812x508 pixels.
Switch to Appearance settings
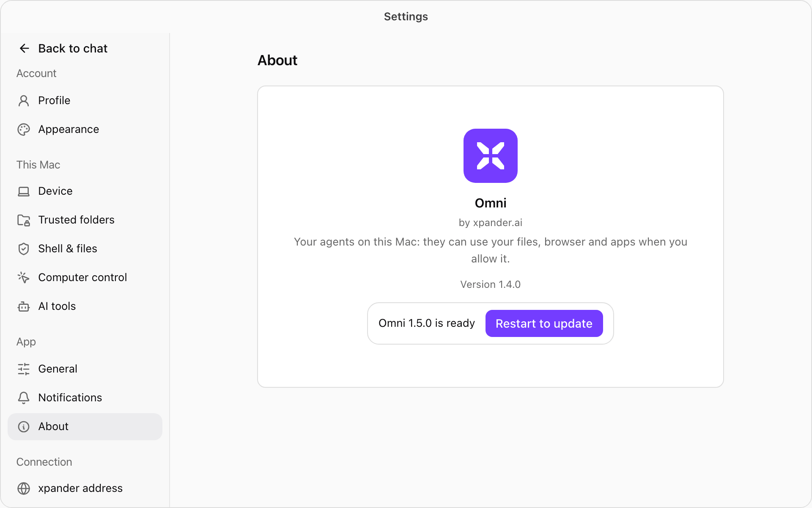(x=85, y=130)
